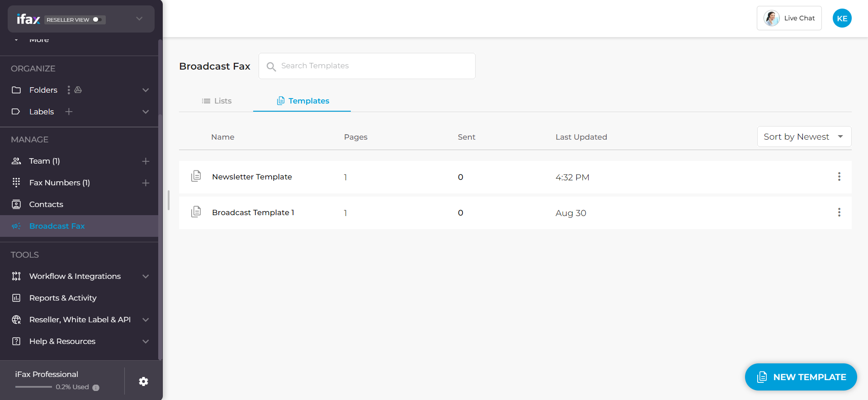
Task: Click the Fax Numbers dialpad icon
Action: pyautogui.click(x=16, y=183)
